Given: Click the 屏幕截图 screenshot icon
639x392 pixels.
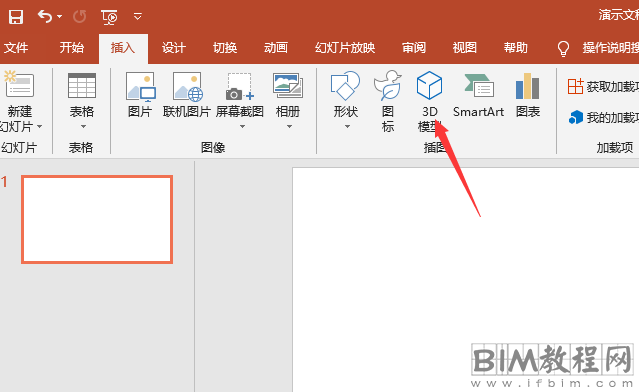Looking at the screenshot, I should (x=240, y=86).
